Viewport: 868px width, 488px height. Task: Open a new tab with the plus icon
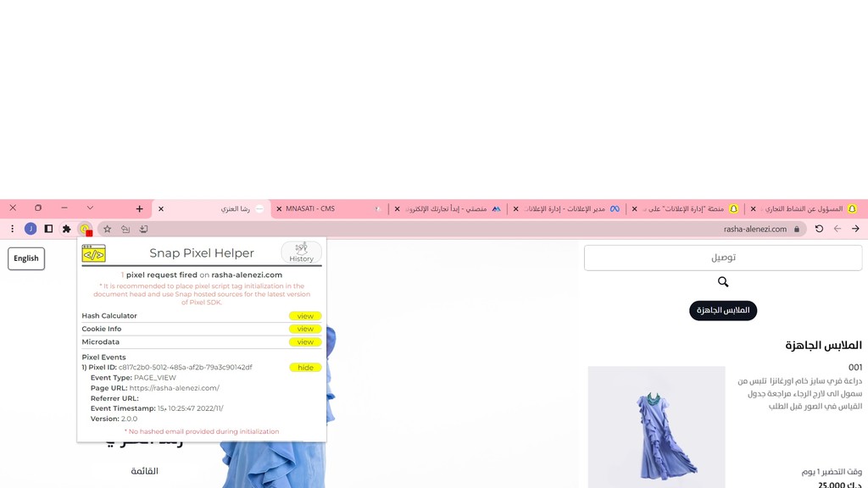(x=140, y=208)
